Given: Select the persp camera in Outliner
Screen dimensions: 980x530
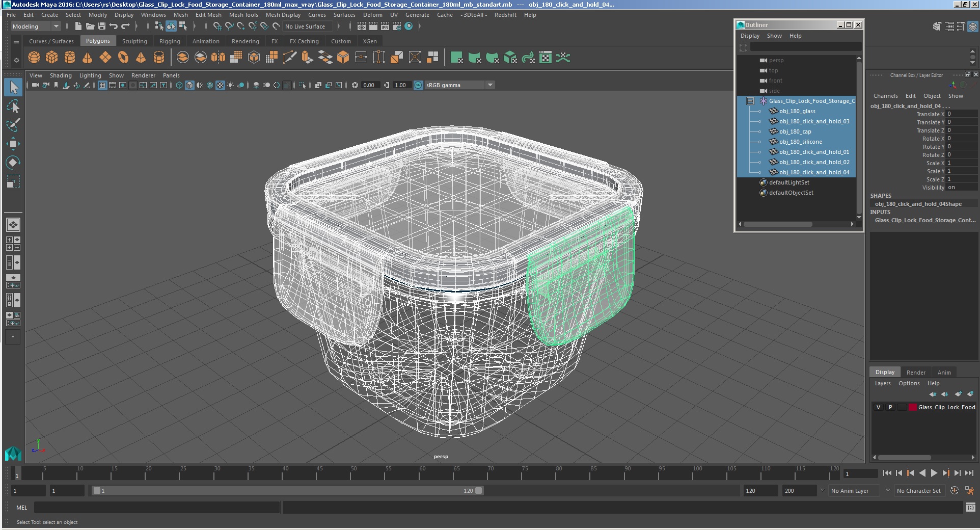Looking at the screenshot, I should [776, 60].
